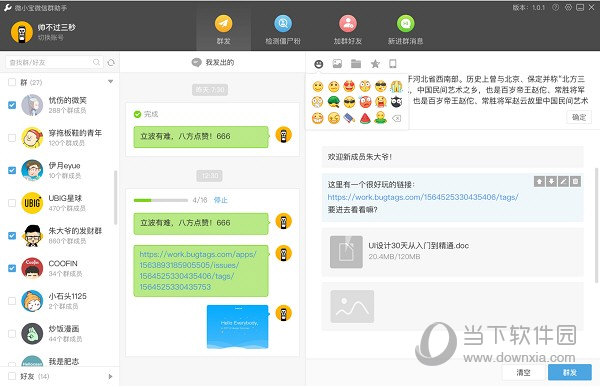
Task: Stop sending with the 停止 link
Action: 220,200
